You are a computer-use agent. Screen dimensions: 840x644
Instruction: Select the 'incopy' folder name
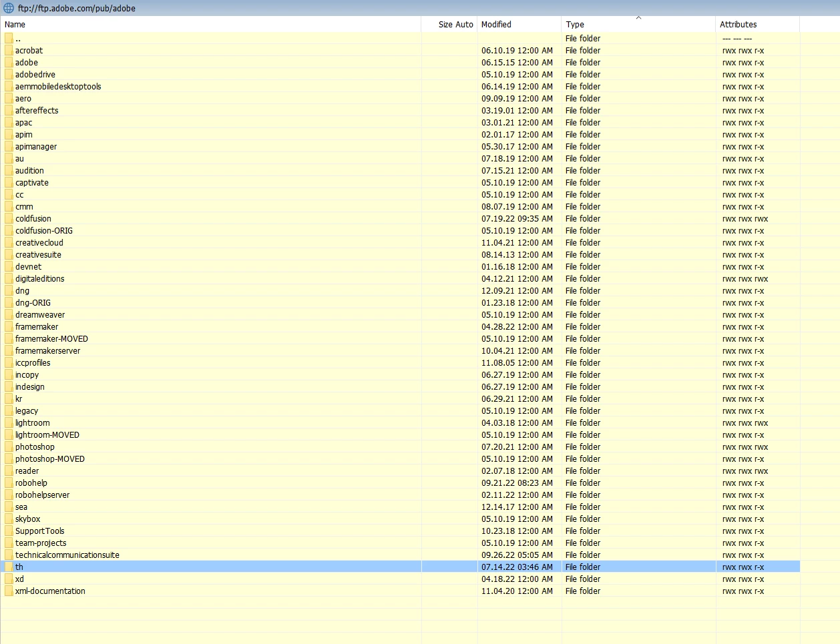(27, 374)
